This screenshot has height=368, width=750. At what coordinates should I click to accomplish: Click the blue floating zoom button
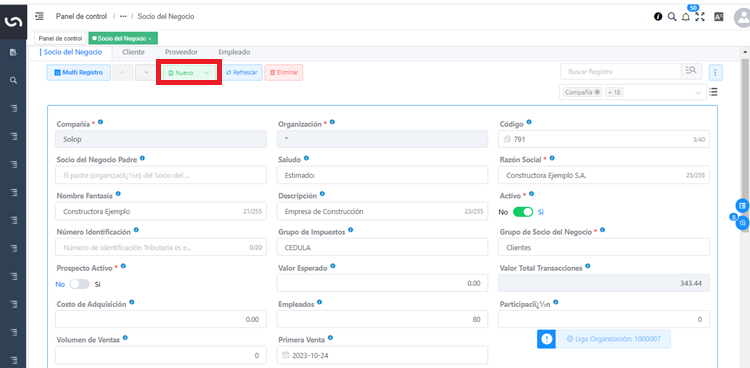coord(742,223)
